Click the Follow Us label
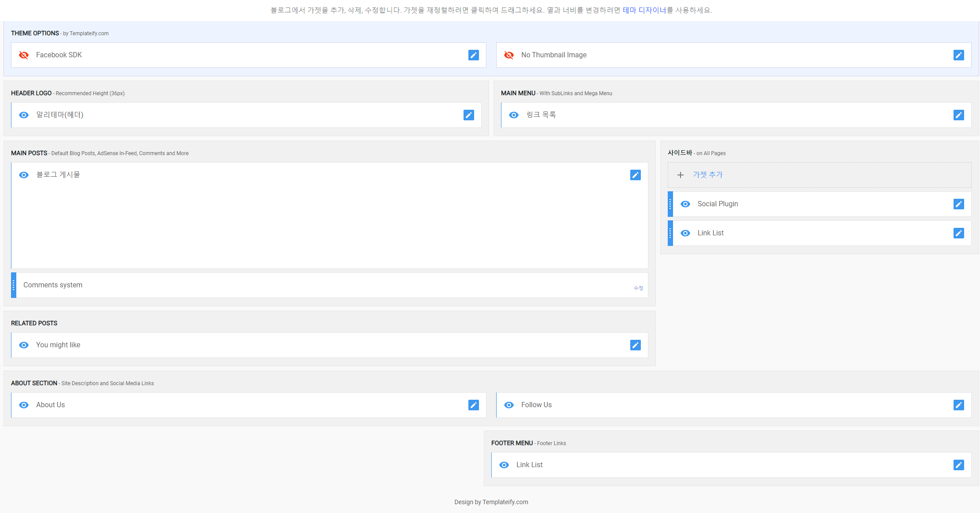Viewport: 980px width, 513px height. click(536, 405)
